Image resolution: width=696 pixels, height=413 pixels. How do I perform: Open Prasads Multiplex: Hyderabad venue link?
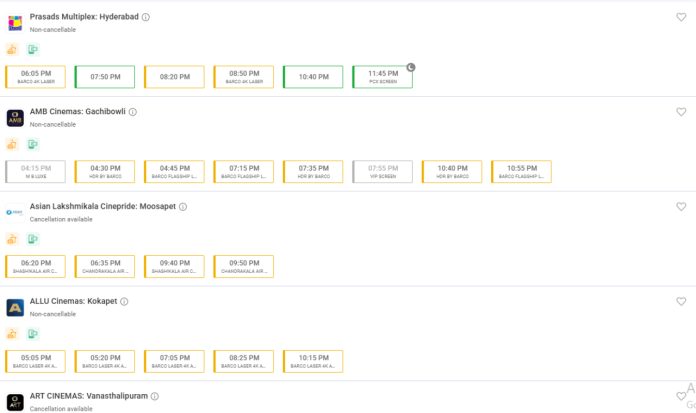point(84,17)
